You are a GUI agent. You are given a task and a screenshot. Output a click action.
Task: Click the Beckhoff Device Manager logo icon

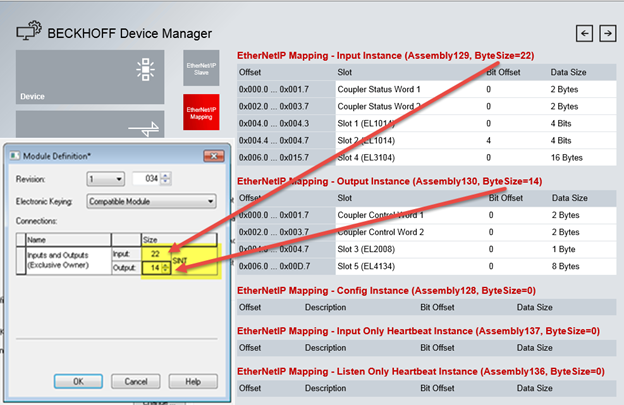coord(29,31)
